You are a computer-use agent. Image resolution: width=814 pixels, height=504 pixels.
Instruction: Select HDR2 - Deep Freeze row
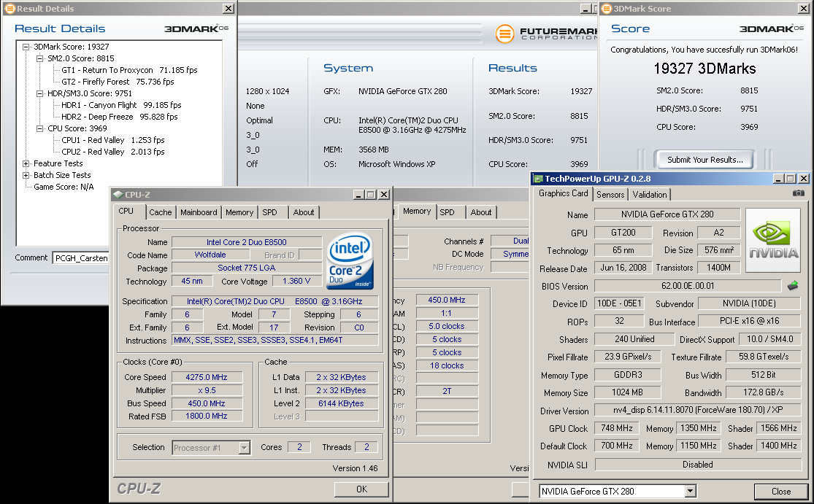120,117
